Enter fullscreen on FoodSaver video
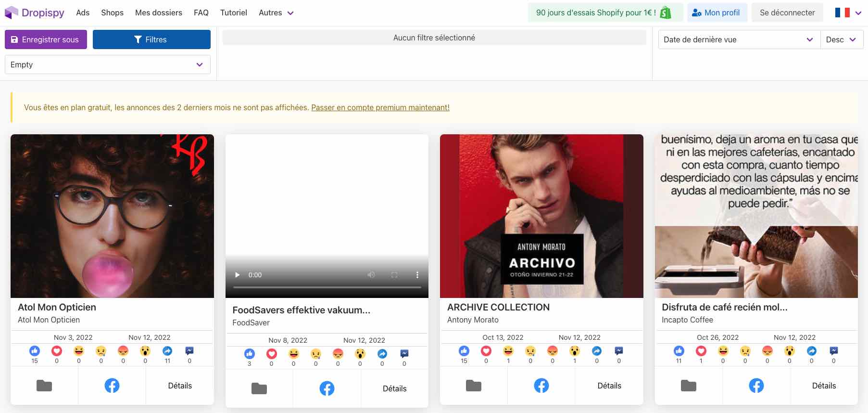 point(394,275)
